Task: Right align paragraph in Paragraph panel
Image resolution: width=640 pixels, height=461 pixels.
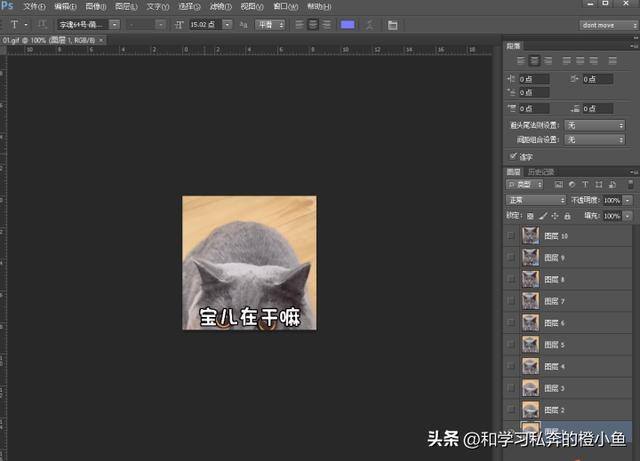Action: (x=548, y=60)
